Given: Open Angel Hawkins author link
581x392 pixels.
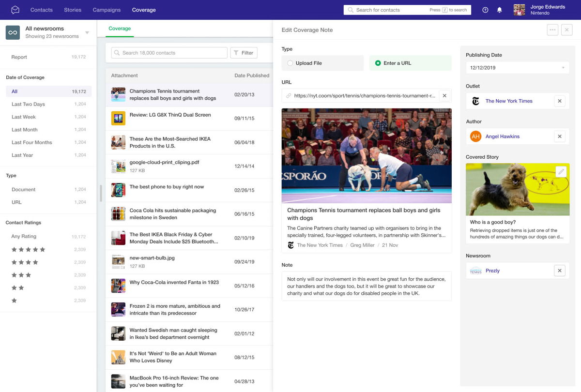Looking at the screenshot, I should pyautogui.click(x=503, y=136).
